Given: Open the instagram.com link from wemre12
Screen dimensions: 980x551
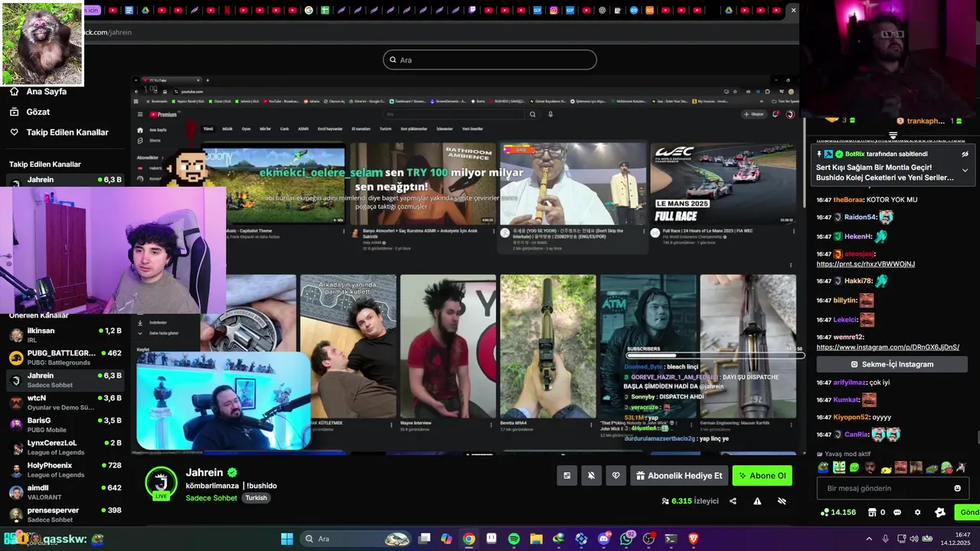Looking at the screenshot, I should tap(887, 347).
